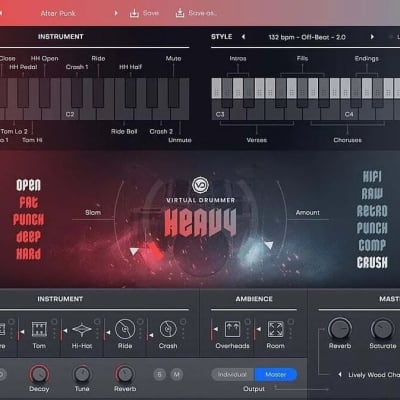Toggle the circle above Tom channel
Viewport: 400px width, 400px height.
click(54, 322)
